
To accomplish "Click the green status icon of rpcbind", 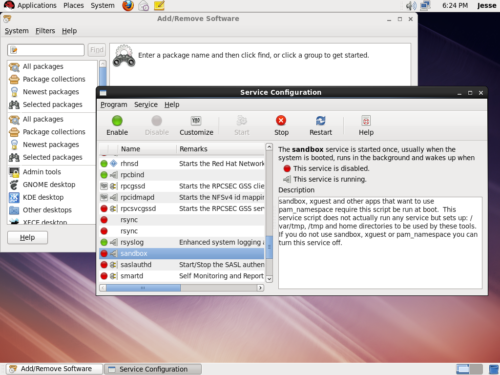I will [104, 175].
